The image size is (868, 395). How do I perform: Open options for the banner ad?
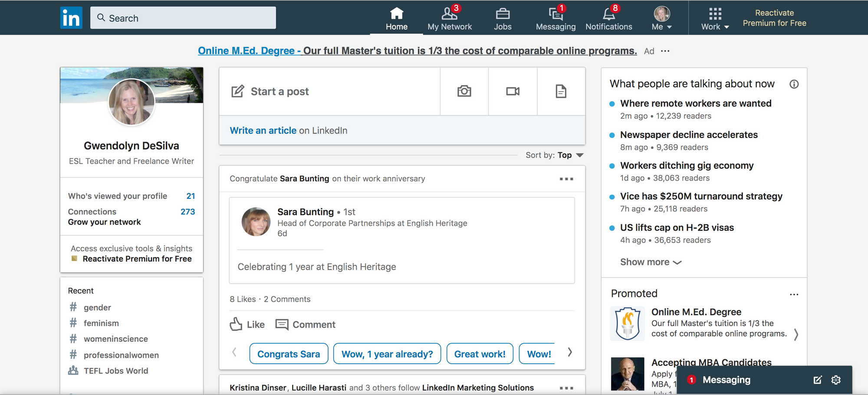point(665,51)
